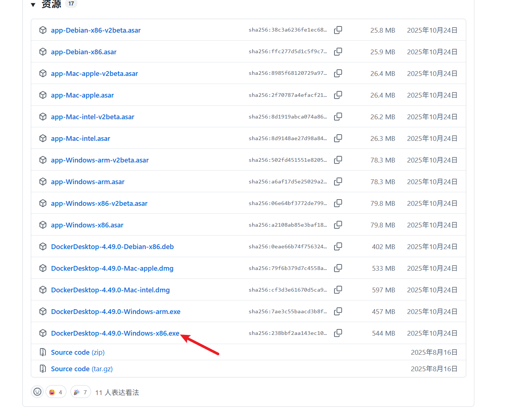Select the 597 MB file size
518x420 pixels.
pos(384,290)
